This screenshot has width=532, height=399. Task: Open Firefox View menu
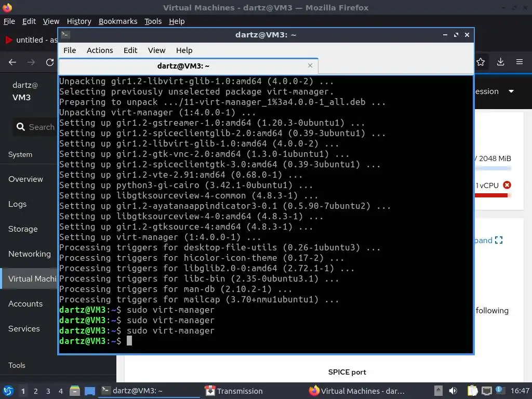click(51, 21)
